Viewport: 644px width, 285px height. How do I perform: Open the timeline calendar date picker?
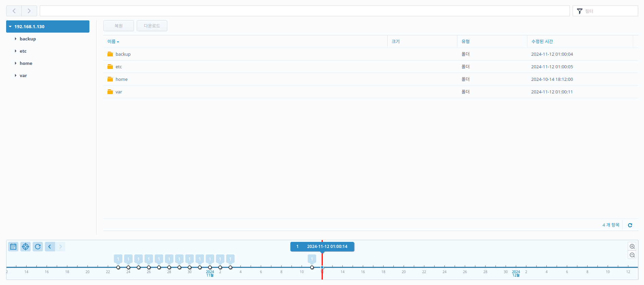pyautogui.click(x=13, y=247)
